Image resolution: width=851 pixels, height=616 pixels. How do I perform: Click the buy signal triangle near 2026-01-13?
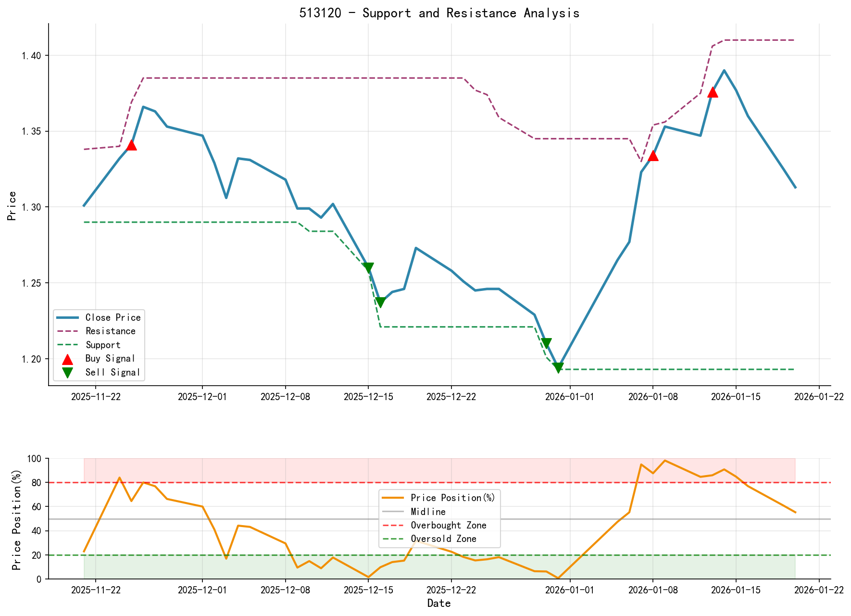pyautogui.click(x=713, y=92)
